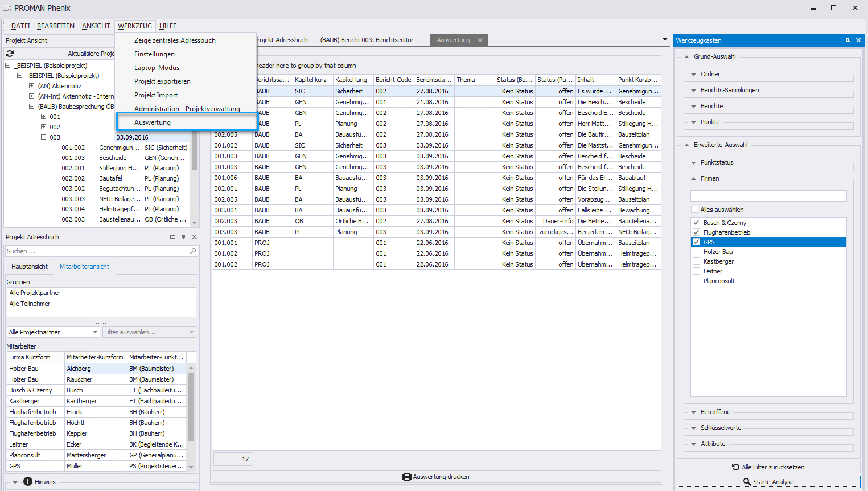Expand the Berichts-Sammlungen section
The image size is (868, 491).
click(693, 91)
